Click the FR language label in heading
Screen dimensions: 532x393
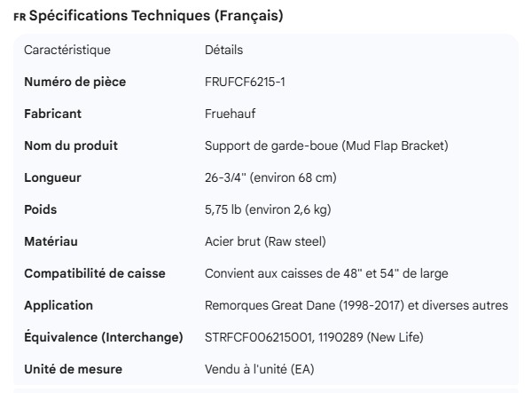pos(20,18)
